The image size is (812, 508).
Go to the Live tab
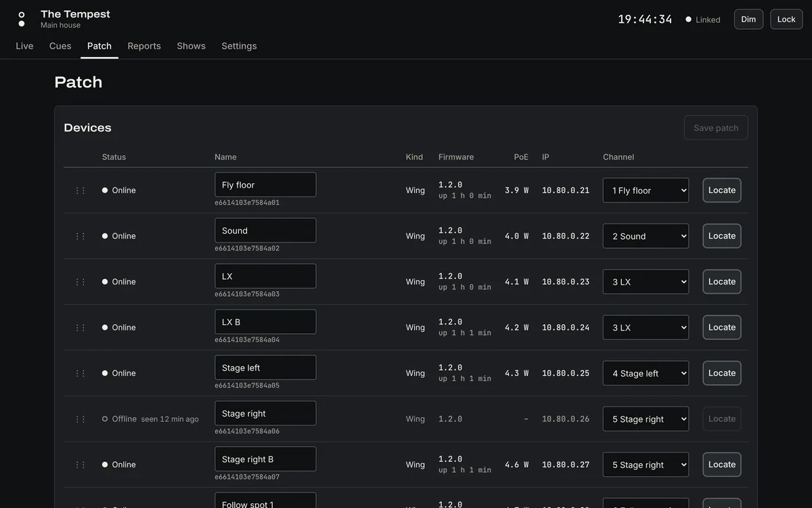click(24, 46)
